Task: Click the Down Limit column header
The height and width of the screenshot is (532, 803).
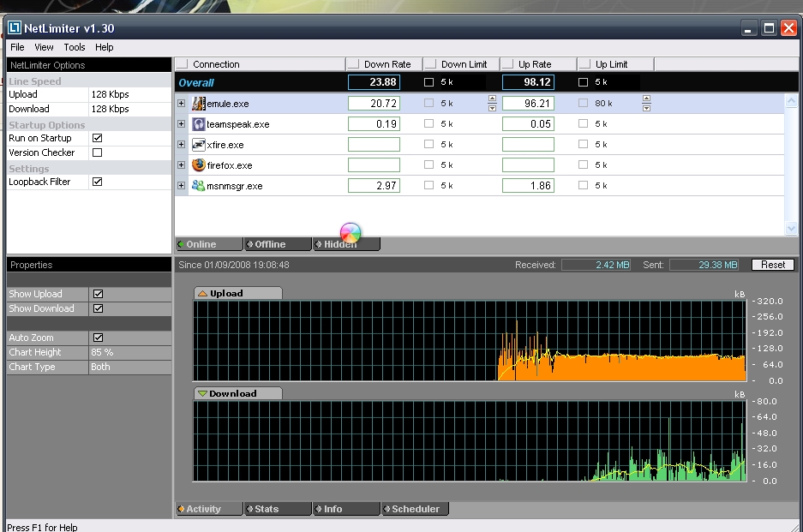Action: pos(462,64)
